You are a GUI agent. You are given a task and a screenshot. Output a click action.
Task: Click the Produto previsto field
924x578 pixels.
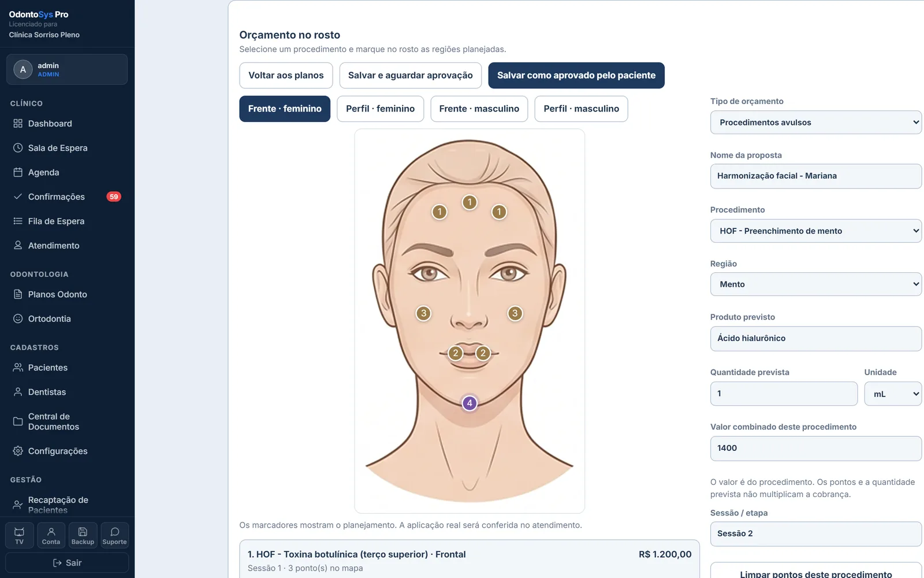point(815,339)
